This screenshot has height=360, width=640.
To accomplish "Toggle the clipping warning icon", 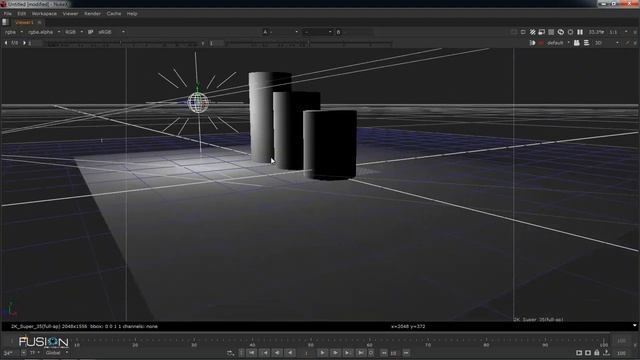I will point(514,32).
